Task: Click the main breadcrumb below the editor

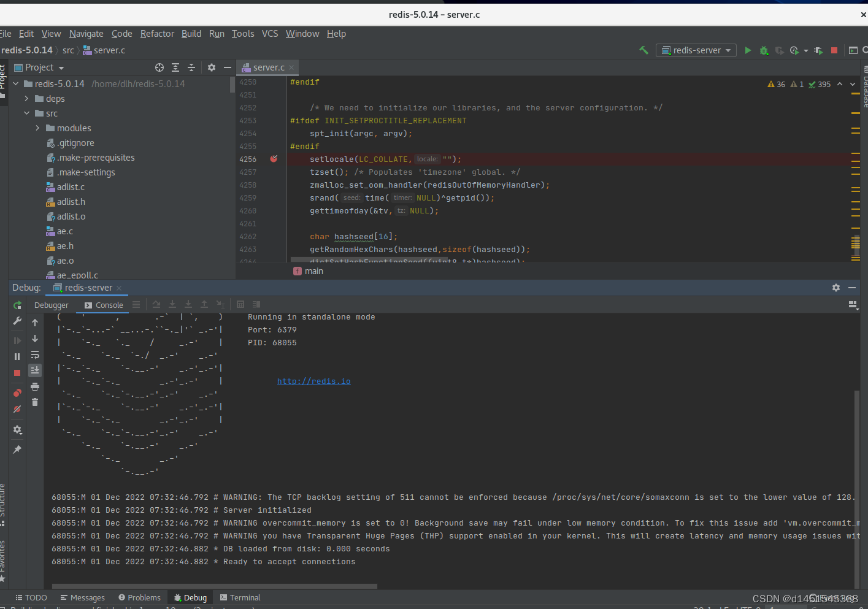Action: 313,270
